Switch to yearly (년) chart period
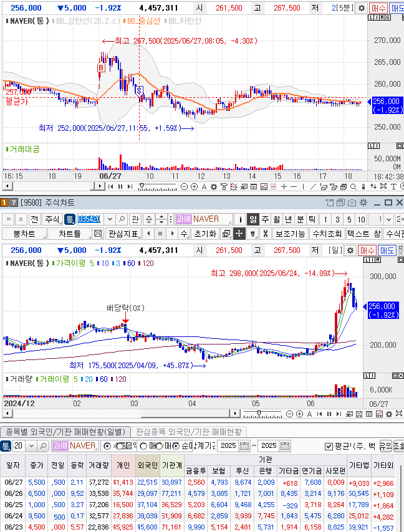 [289, 219]
